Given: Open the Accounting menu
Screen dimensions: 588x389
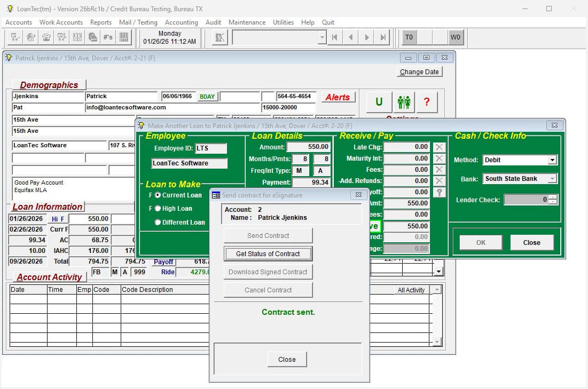Looking at the screenshot, I should [181, 22].
